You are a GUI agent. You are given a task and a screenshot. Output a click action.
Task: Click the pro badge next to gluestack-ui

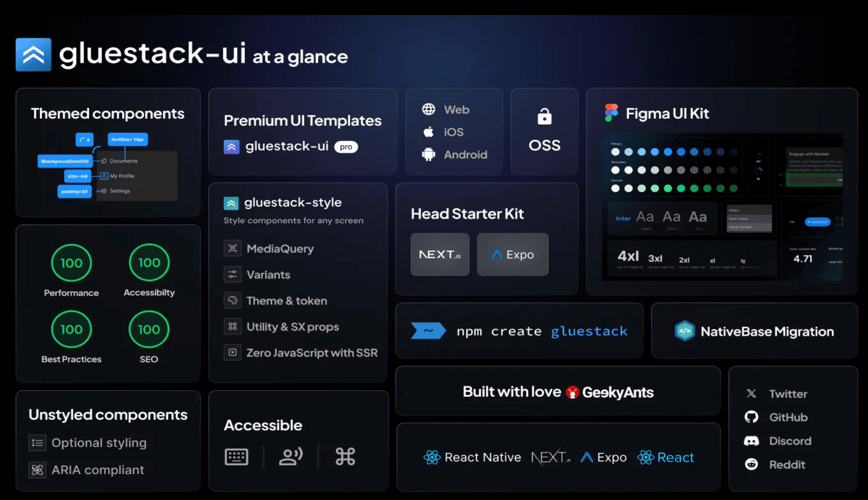click(346, 147)
